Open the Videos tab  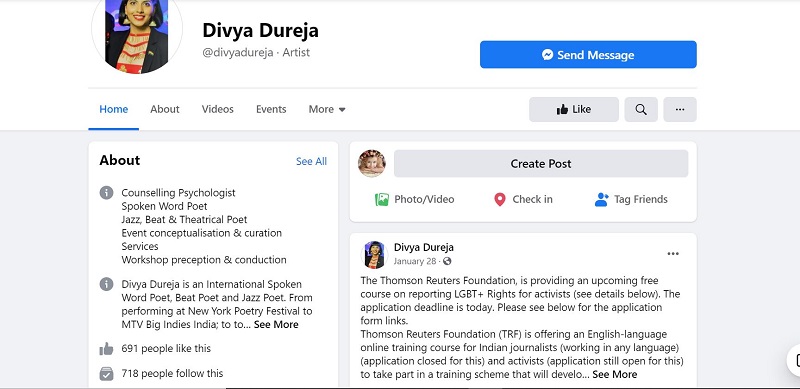click(217, 109)
